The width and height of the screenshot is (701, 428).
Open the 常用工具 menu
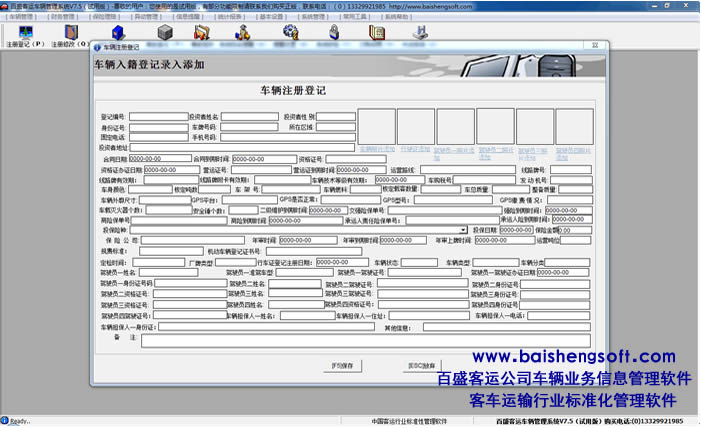[355, 17]
